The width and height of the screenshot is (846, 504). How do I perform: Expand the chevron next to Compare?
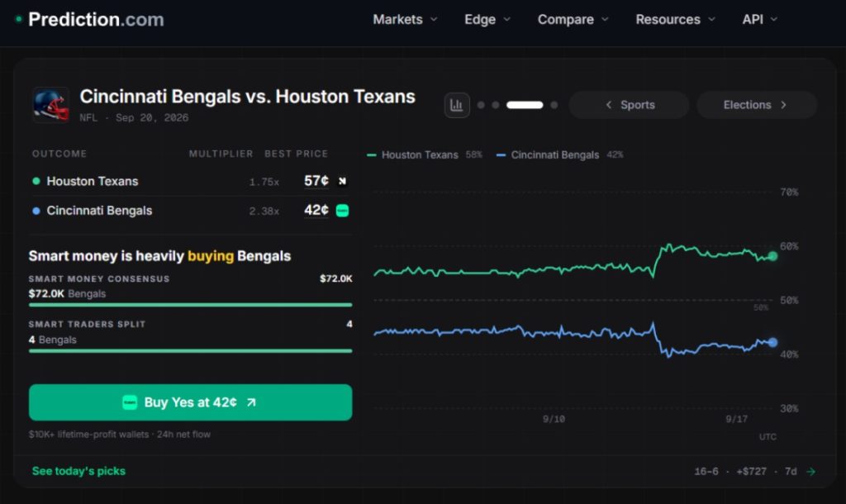coord(605,20)
